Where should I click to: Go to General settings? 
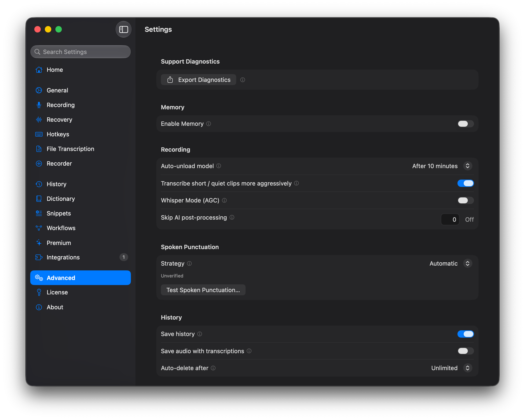pyautogui.click(x=81, y=90)
